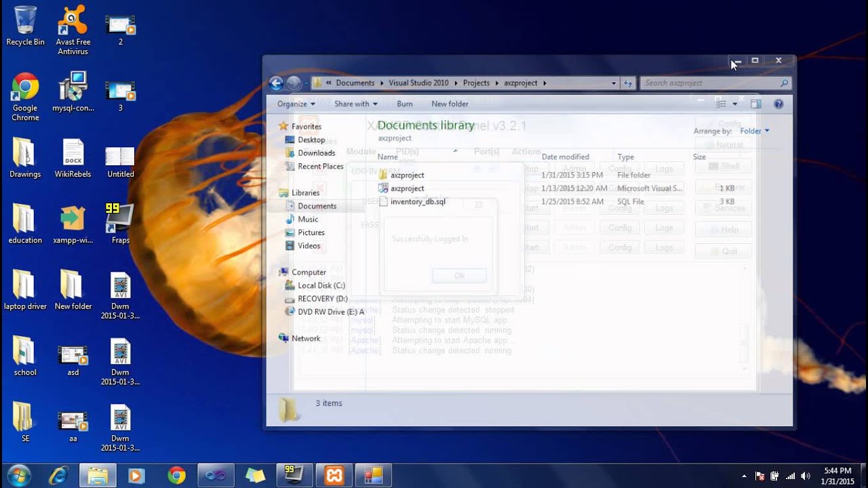This screenshot has width=868, height=488.
Task: Open the address bar previous locations dropdown
Action: pyautogui.click(x=614, y=83)
